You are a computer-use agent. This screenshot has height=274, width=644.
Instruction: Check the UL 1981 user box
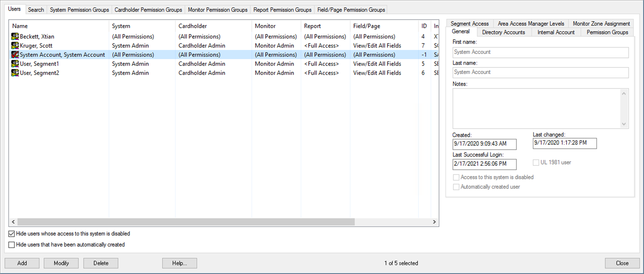click(536, 163)
